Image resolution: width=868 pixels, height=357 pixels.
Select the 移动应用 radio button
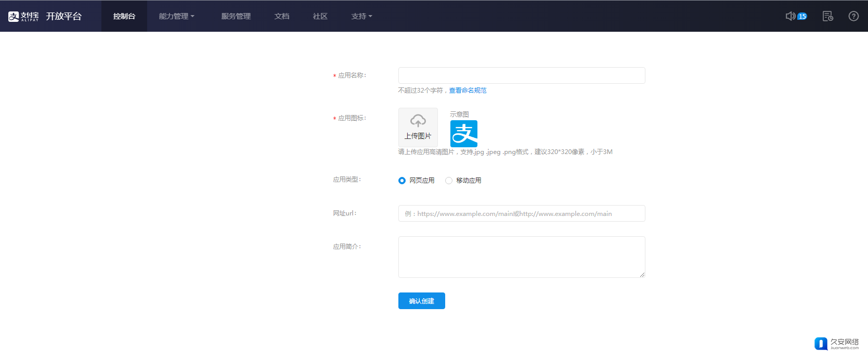pos(449,181)
